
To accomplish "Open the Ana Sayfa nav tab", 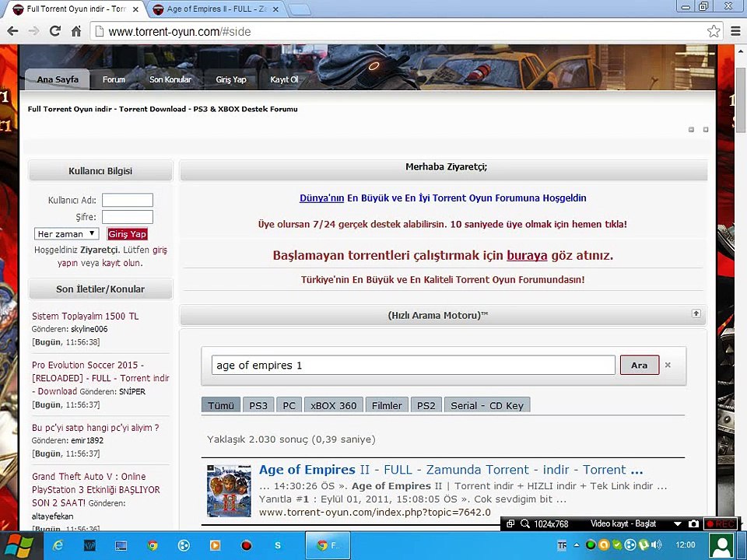I will [x=57, y=79].
